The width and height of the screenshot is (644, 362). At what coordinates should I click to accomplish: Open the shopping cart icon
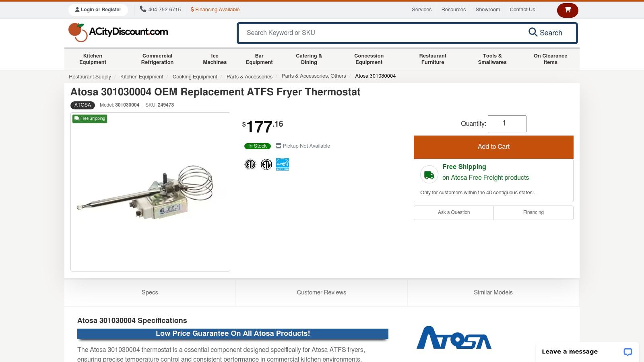click(568, 10)
